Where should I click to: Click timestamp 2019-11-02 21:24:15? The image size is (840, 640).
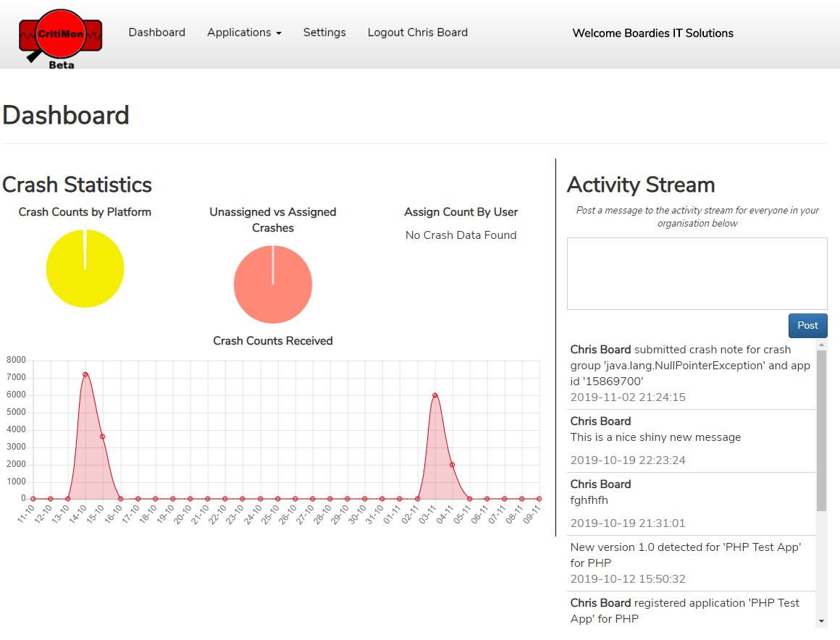pos(628,397)
